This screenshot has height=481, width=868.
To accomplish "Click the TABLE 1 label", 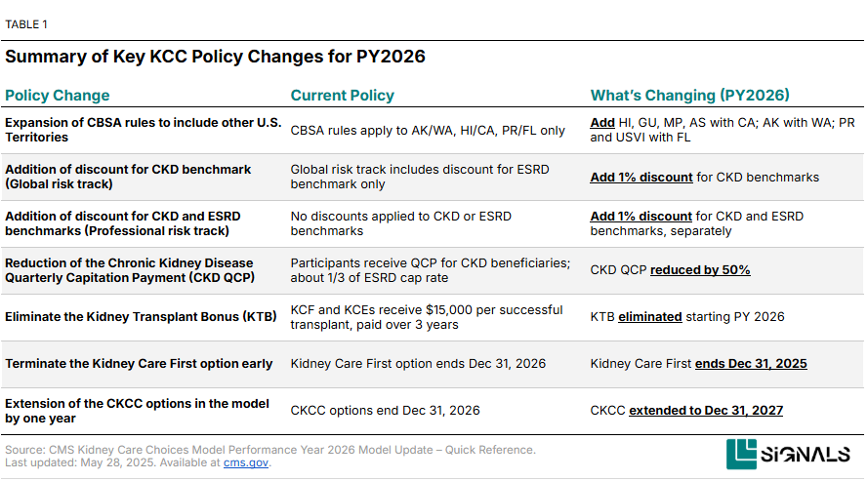I will point(26,24).
